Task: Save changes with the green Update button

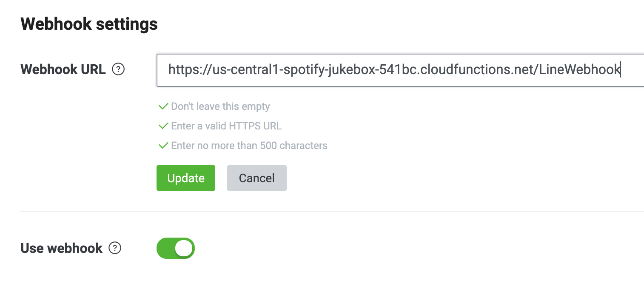Action: 186,178
